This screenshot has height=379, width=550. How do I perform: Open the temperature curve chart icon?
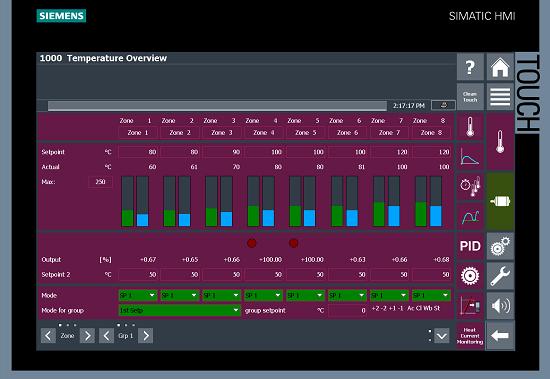coord(470,157)
